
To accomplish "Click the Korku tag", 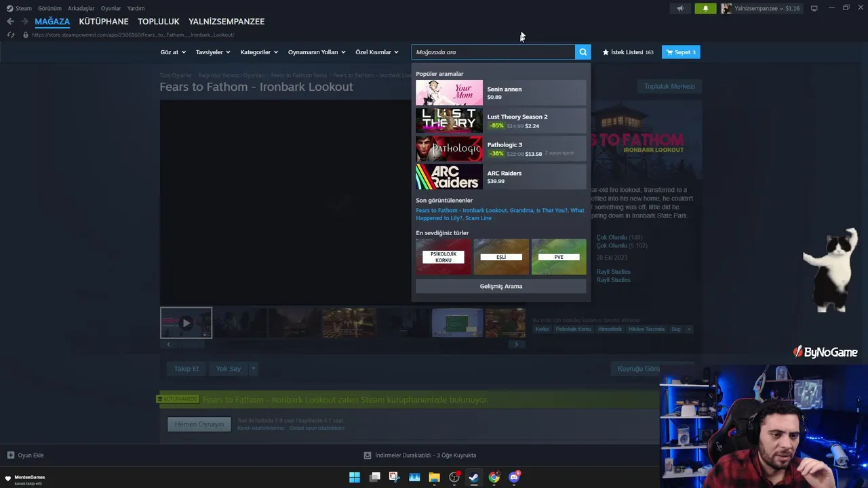I will click(542, 329).
